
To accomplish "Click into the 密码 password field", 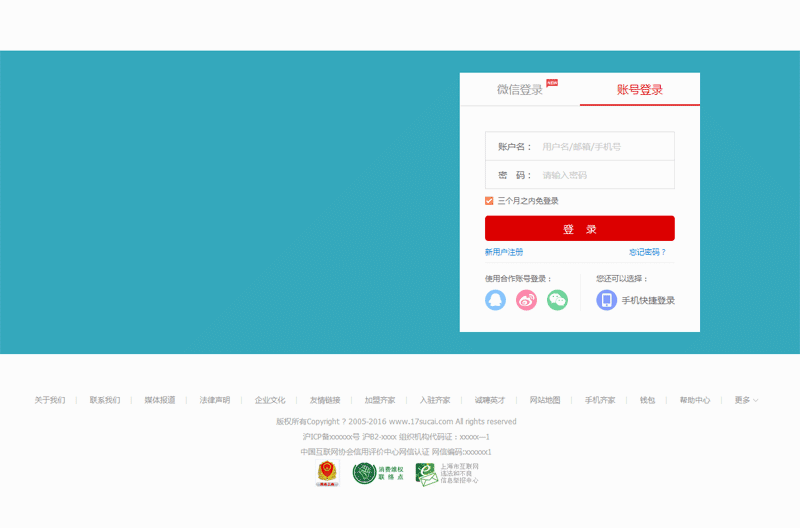I will pyautogui.click(x=605, y=175).
